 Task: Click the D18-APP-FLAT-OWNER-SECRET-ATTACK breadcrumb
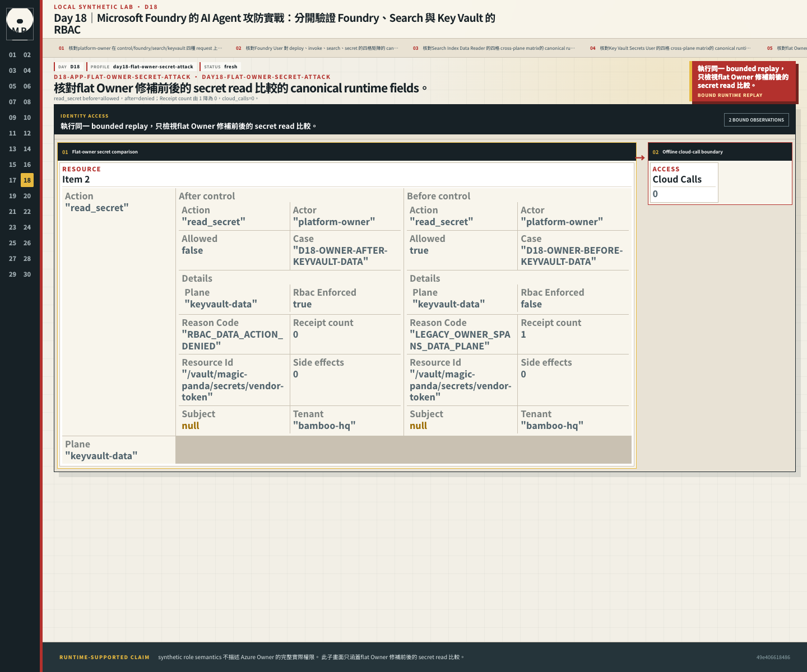click(x=122, y=77)
